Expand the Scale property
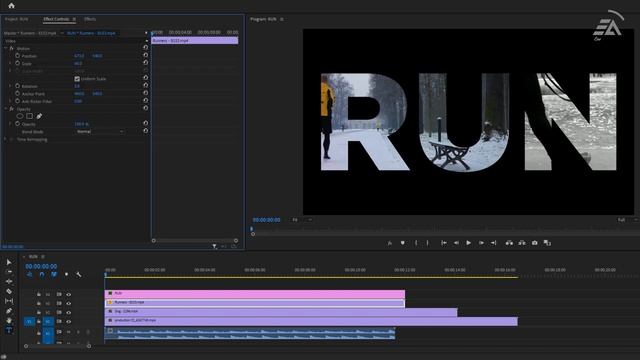640x360 pixels. tap(10, 63)
